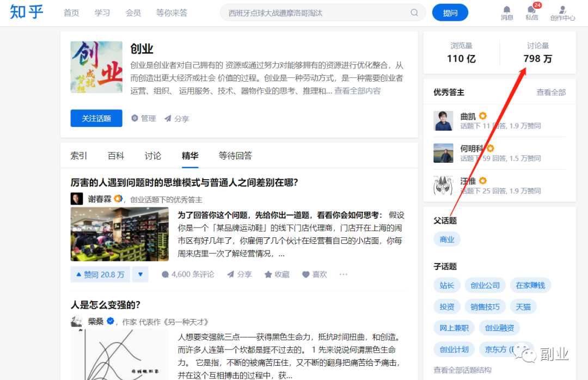Open the 创作中心 creator center icon
This screenshot has height=380, width=588.
[562, 10]
